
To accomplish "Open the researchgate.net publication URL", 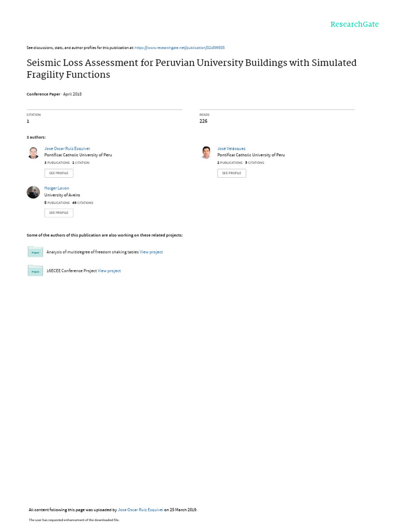I will click(179, 48).
